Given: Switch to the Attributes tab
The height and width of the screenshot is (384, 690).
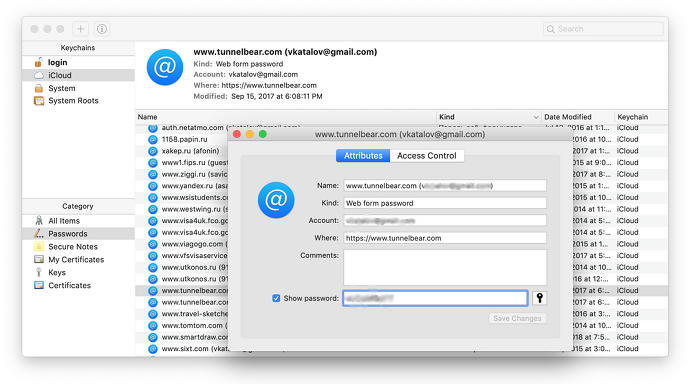Looking at the screenshot, I should [x=363, y=156].
